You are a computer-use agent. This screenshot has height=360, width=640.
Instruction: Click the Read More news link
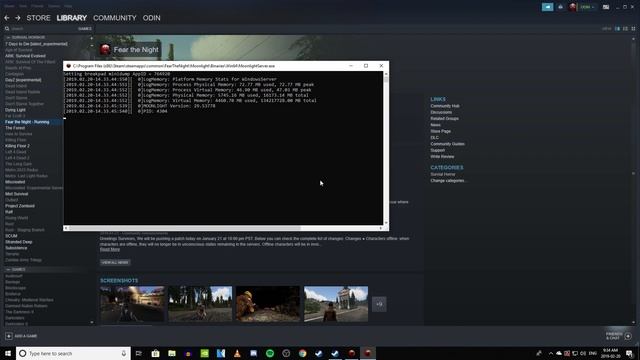pos(110,249)
